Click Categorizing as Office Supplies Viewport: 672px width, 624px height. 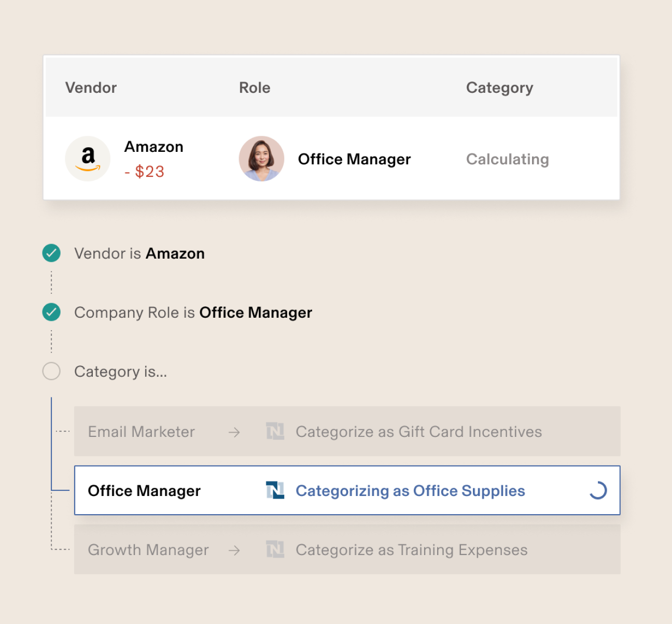coord(411,491)
